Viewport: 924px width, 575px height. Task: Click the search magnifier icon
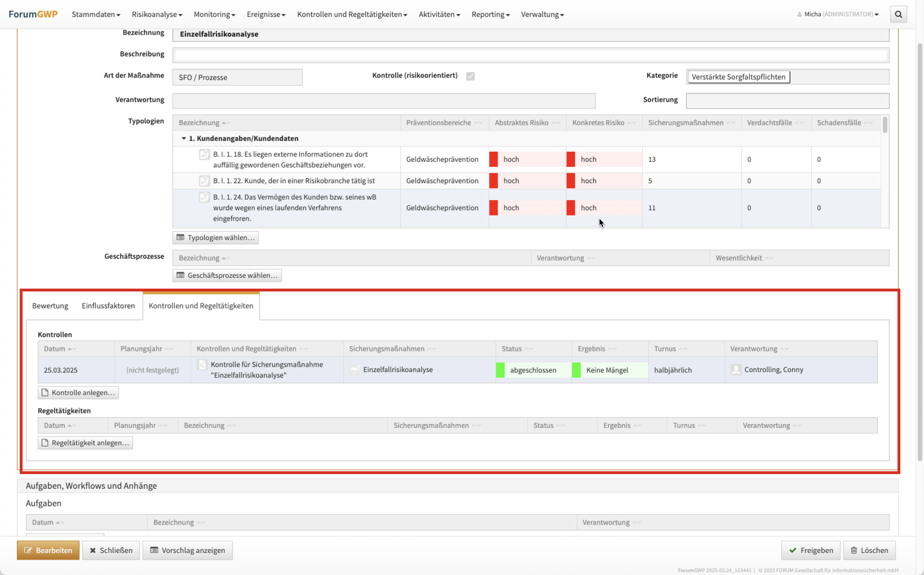[x=898, y=14]
